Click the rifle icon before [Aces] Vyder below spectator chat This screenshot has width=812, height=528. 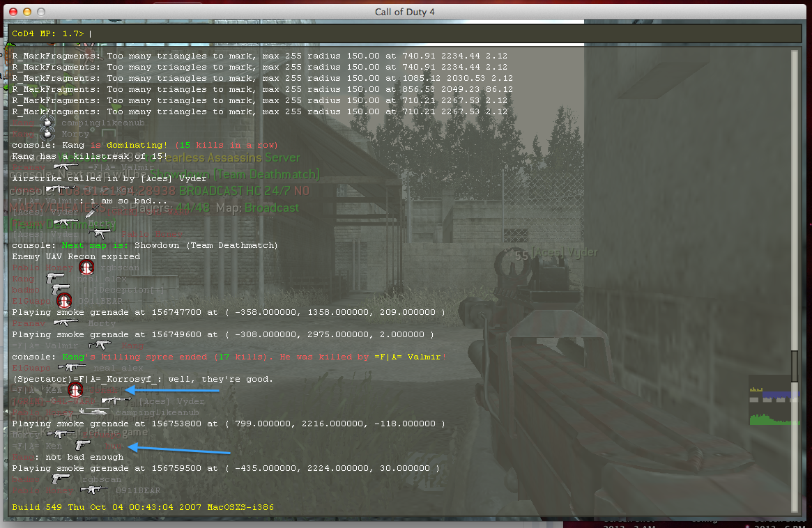click(x=116, y=400)
